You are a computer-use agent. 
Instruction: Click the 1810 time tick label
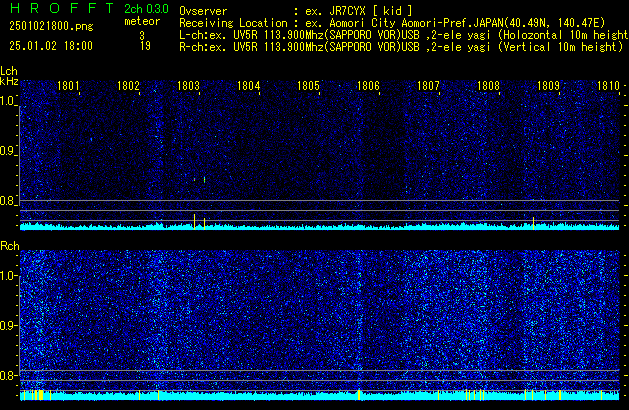coord(608,86)
